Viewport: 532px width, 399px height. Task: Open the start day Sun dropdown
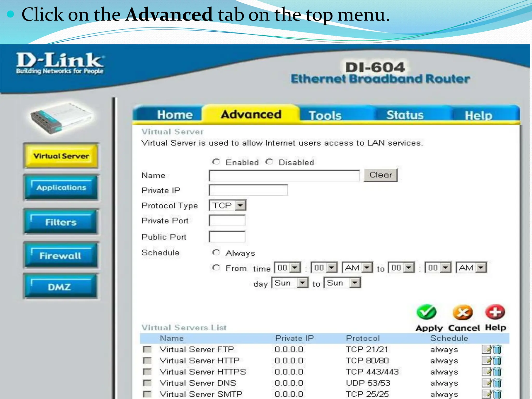(x=290, y=282)
